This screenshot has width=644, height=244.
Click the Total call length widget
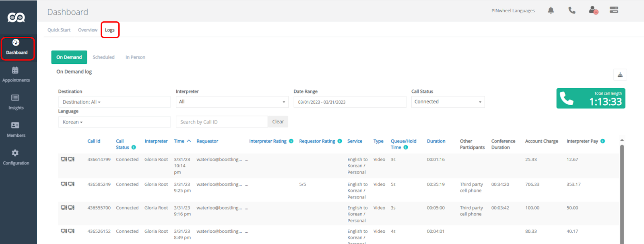591,98
